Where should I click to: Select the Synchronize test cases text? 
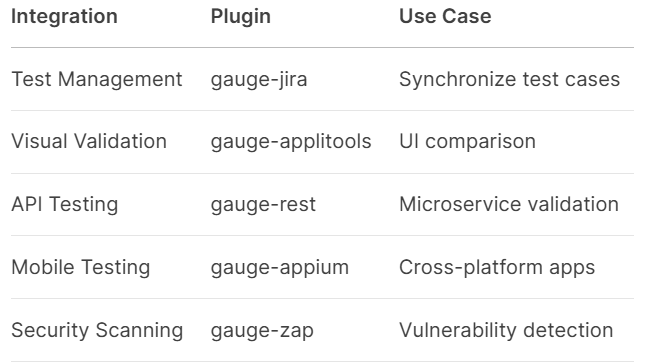[510, 79]
